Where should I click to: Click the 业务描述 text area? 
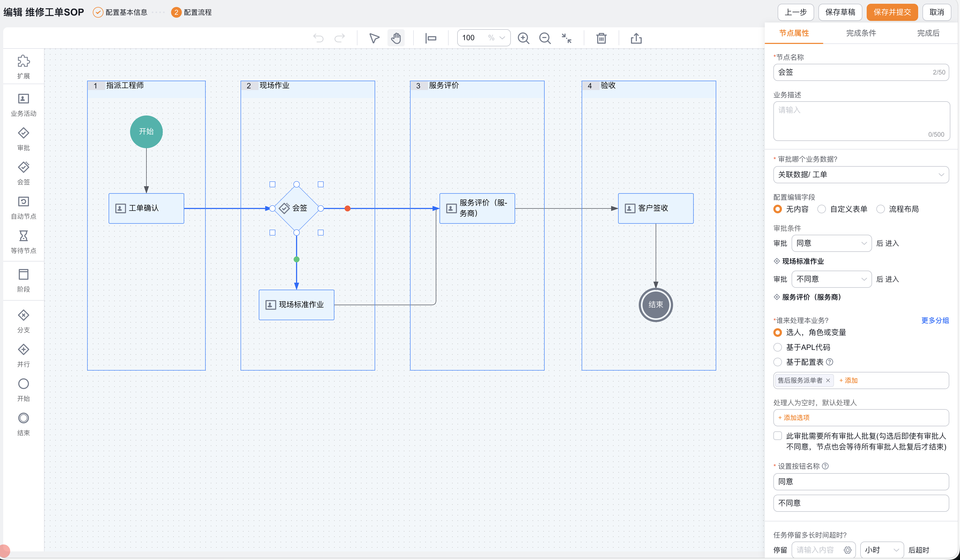click(861, 121)
